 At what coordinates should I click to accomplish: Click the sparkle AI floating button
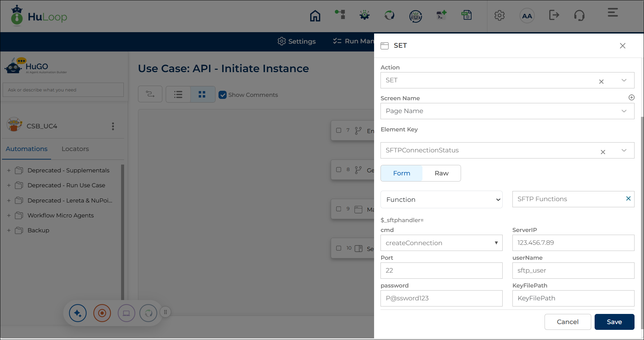pyautogui.click(x=78, y=313)
